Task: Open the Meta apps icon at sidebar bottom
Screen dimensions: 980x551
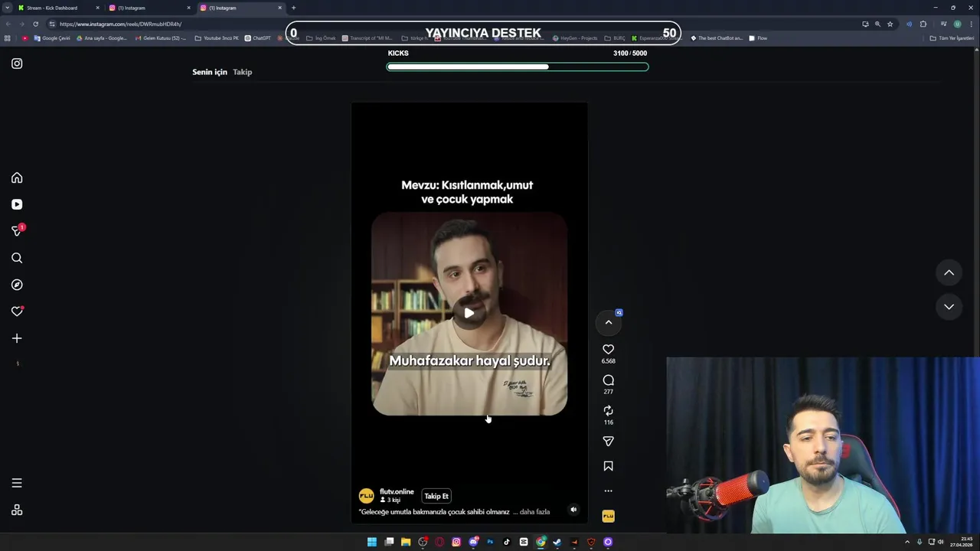Action: pos(17,510)
